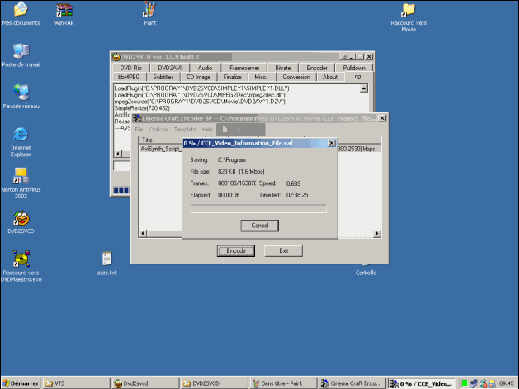Switch to Cinema Craft Encoder taskbar item
519x389 pixels.
tap(352, 383)
